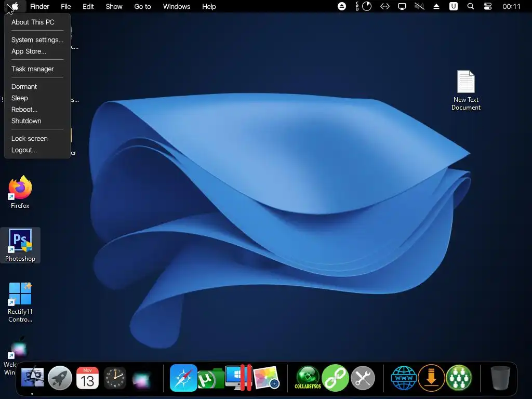This screenshot has width=532, height=399.
Task: Open Spotlight search magnifier icon
Action: pyautogui.click(x=471, y=6)
